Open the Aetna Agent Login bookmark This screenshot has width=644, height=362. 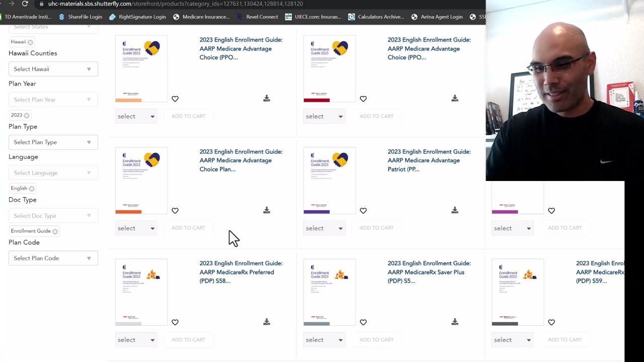point(437,17)
